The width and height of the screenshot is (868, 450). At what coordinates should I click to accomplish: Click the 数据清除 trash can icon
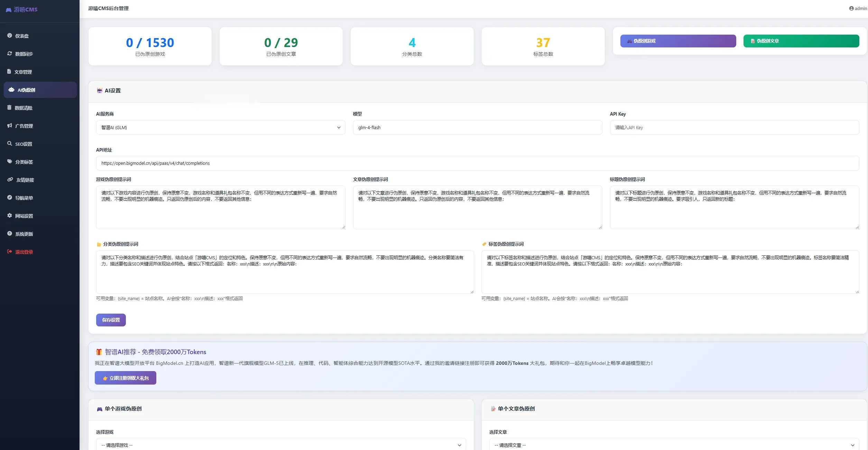(x=9, y=108)
